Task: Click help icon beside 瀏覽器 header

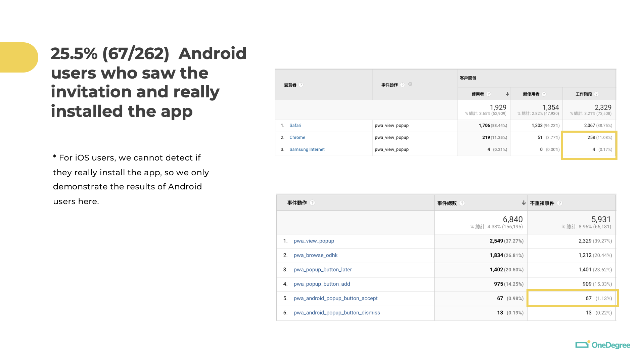Action: 301,85
